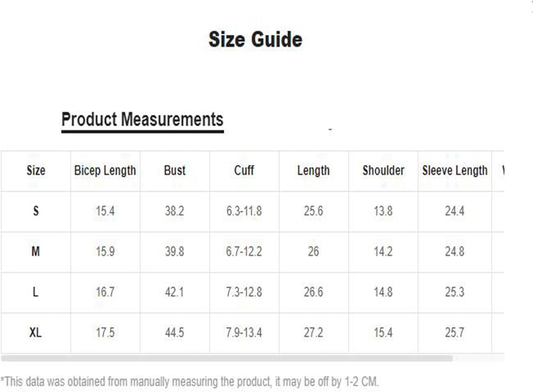Image resolution: width=533 pixels, height=392 pixels.
Task: Click the 38.2 bust value for S
Action: click(x=175, y=211)
